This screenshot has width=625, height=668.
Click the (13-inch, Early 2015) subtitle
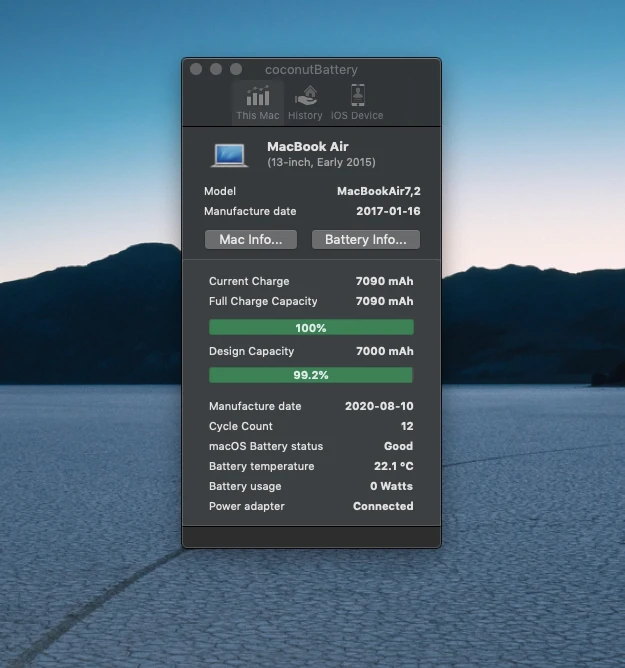coord(322,162)
